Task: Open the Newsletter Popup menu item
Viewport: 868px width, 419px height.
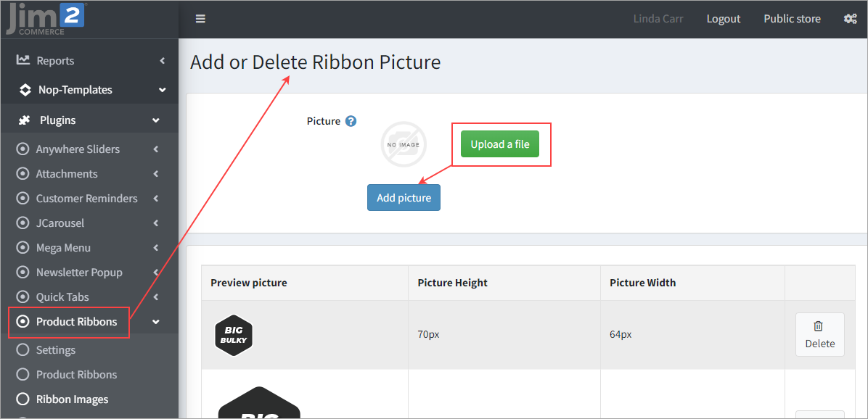Action: point(79,273)
